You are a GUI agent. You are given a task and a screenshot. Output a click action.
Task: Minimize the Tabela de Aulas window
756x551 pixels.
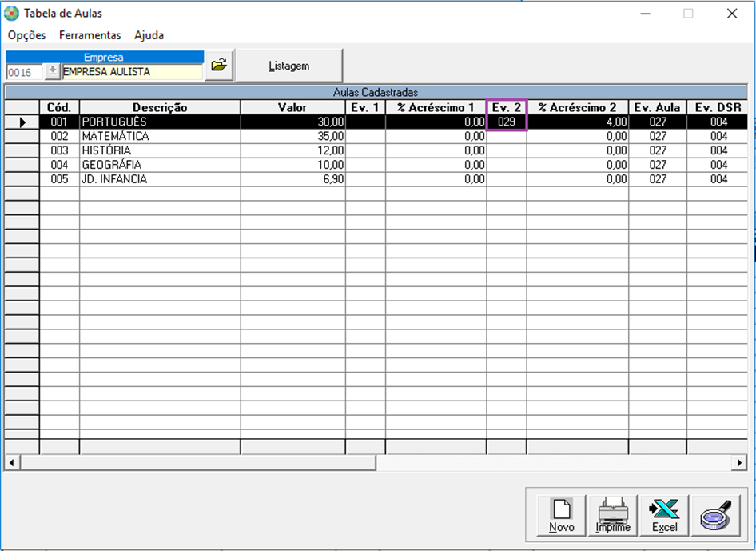645,14
